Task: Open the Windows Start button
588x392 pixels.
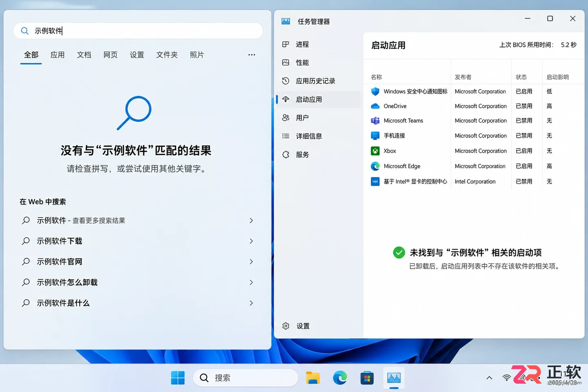Action: [x=178, y=378]
